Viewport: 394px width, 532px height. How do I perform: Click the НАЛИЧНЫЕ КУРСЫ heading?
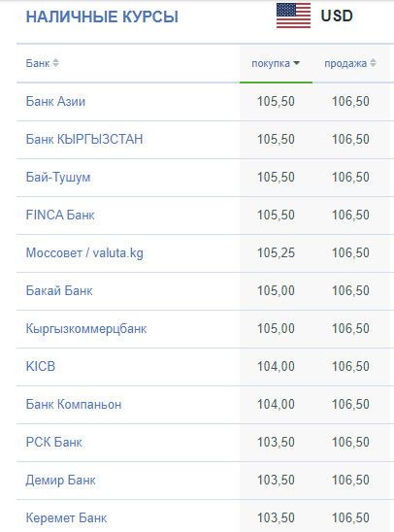[102, 17]
